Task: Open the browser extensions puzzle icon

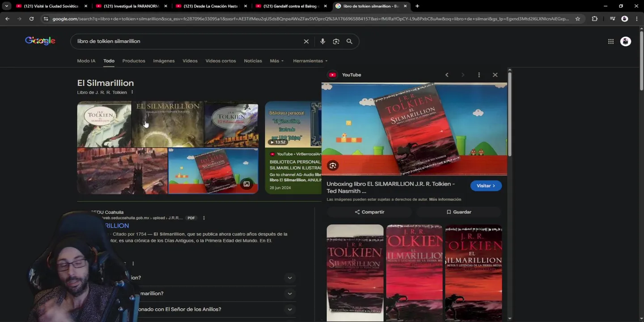Action: 594,19
